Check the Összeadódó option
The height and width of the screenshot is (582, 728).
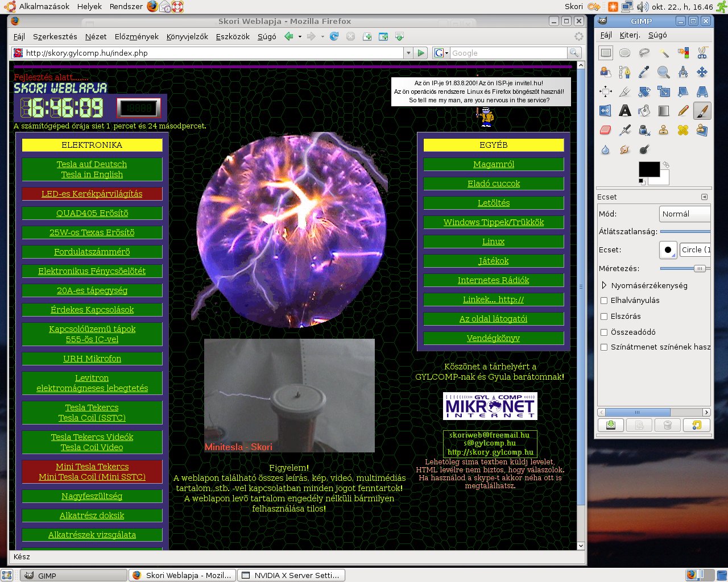tap(604, 332)
